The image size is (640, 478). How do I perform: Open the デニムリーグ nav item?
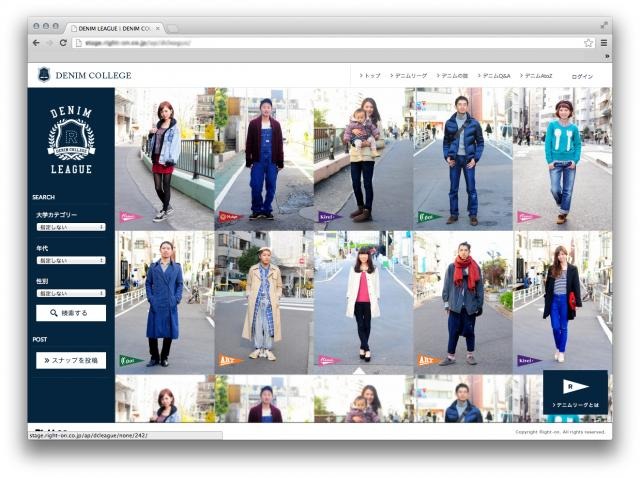pyautogui.click(x=409, y=76)
